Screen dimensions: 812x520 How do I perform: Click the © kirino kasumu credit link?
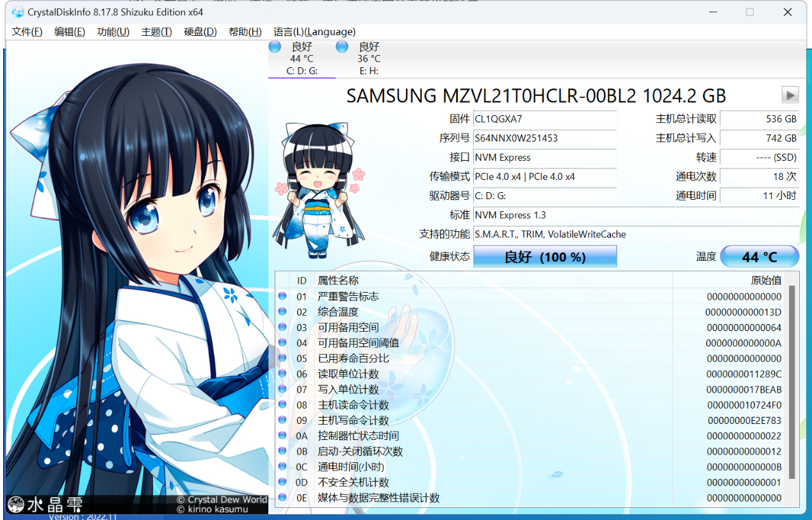(x=211, y=509)
